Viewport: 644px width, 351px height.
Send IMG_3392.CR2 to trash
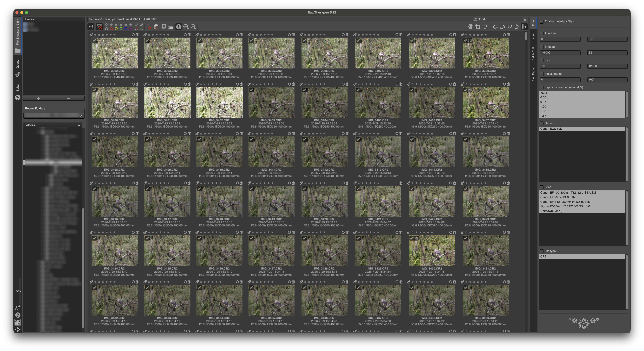click(x=137, y=35)
